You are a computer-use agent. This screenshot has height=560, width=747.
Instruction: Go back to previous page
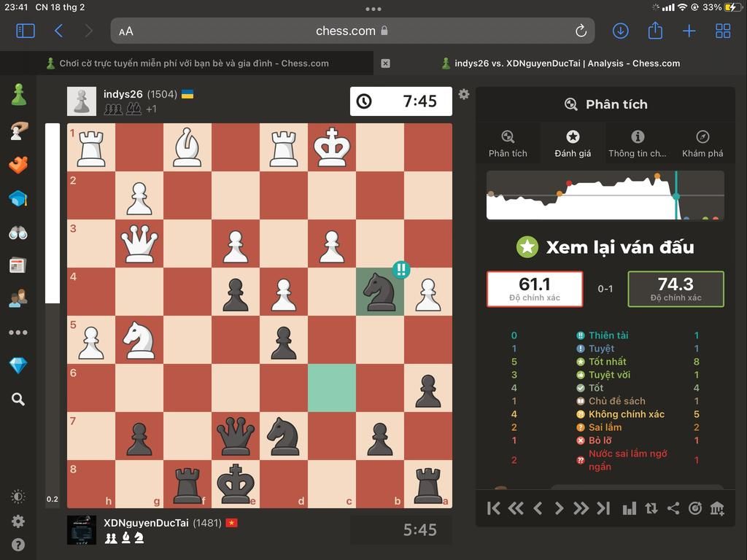pyautogui.click(x=58, y=31)
